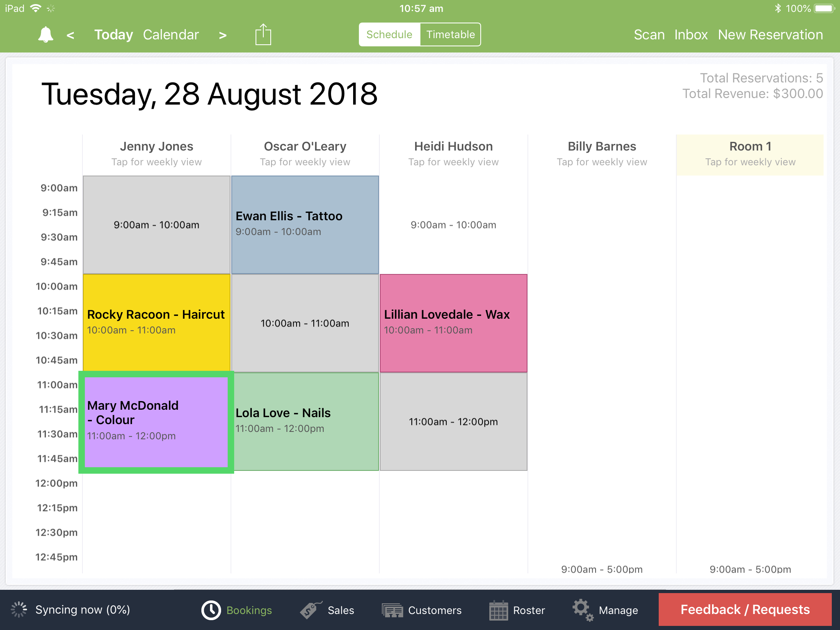
Task: Tap Billy Barnes 9:00am - 5:00pm label
Action: [x=602, y=569]
